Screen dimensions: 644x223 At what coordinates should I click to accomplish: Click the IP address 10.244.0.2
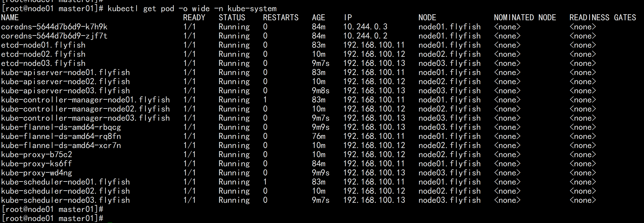click(x=365, y=36)
